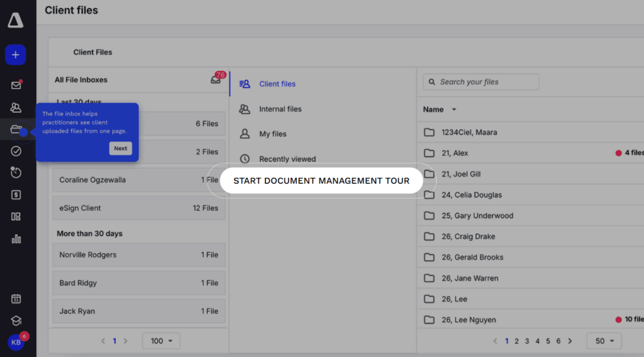Click the file inbox icon with 76 badge
Image resolution: width=644 pixels, height=357 pixels.
tap(216, 80)
